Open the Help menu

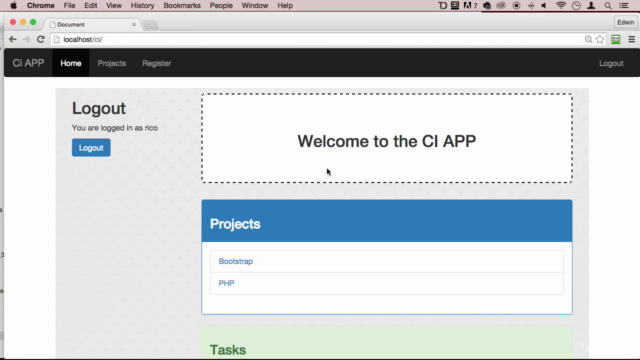coord(285,6)
